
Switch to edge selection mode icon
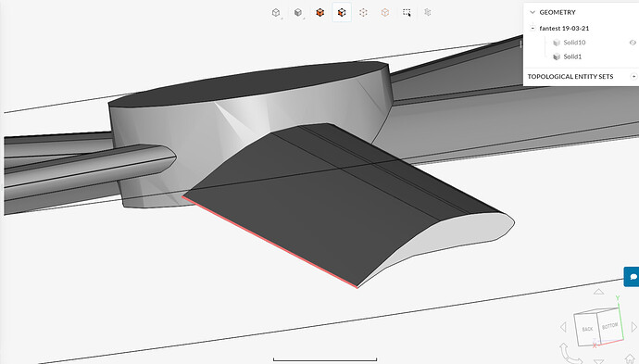coord(385,13)
